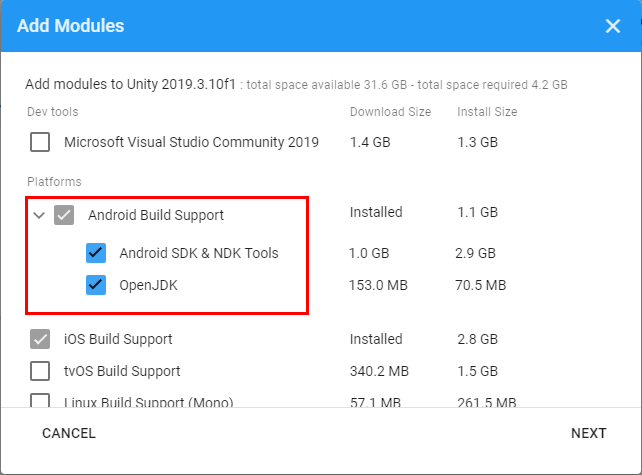Screen dimensions: 642x475
Task: Uncheck Android SDK & NDK Tools
Action: (x=96, y=252)
